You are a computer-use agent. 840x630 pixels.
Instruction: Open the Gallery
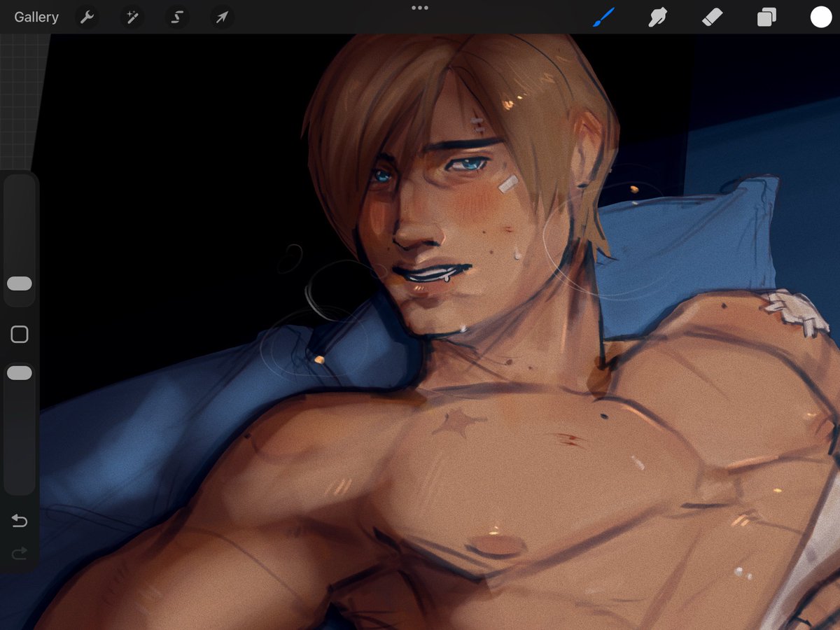pos(36,17)
